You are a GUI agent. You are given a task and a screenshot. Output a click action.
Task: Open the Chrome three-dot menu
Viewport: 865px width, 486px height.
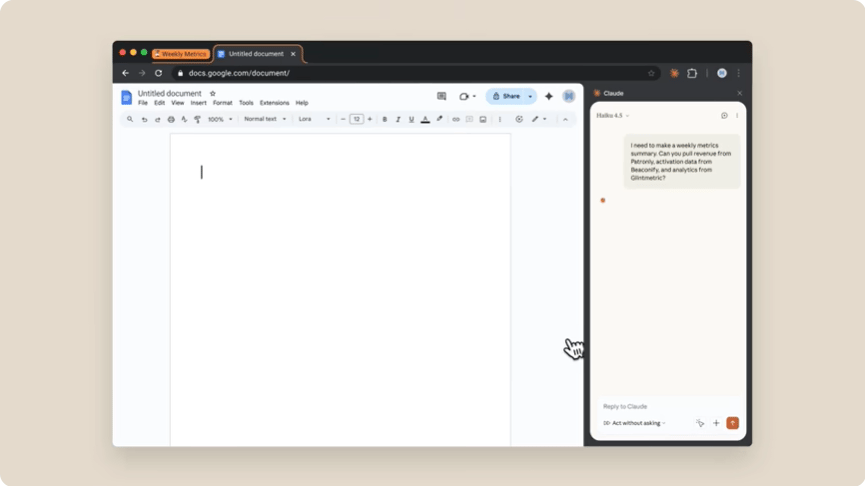pos(739,73)
